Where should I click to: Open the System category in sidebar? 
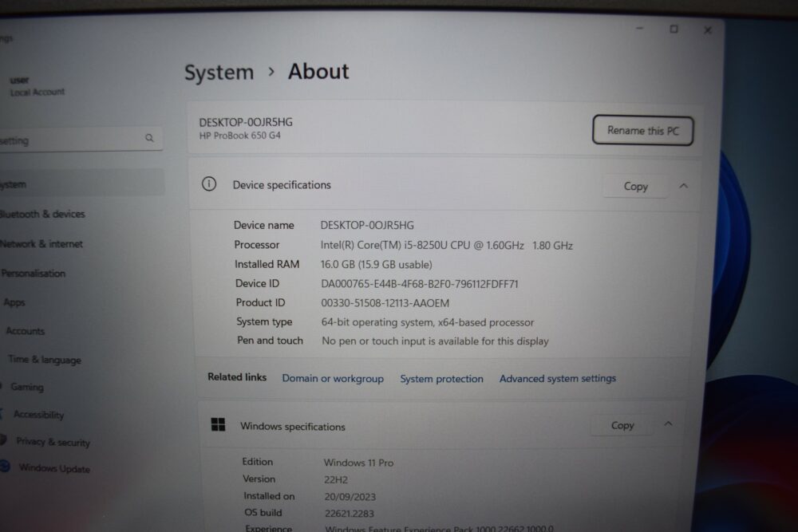[x=81, y=183]
